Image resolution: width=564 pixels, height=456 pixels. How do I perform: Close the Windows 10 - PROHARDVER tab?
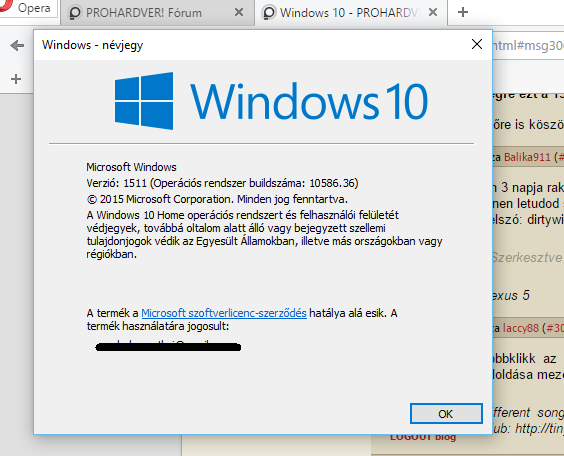click(433, 13)
